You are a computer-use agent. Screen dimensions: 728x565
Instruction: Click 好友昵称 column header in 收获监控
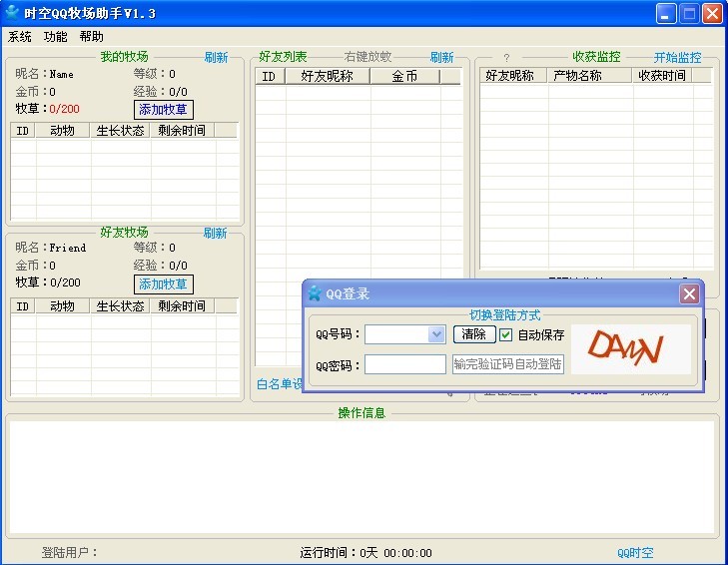click(x=513, y=76)
